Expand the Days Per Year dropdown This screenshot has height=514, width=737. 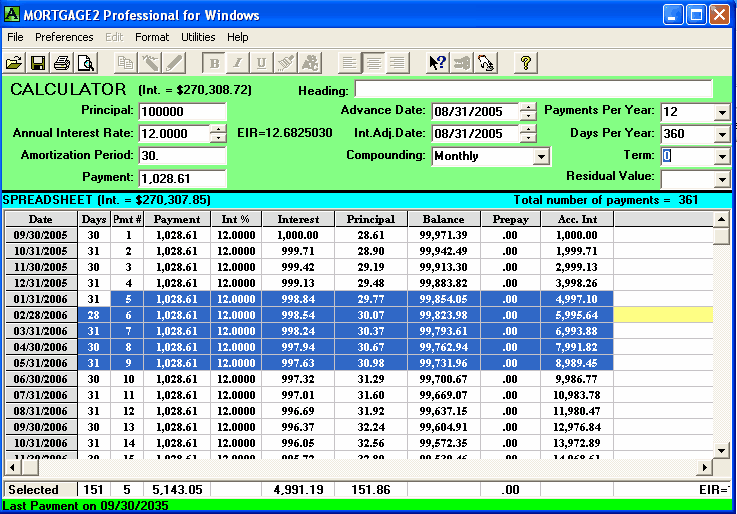point(722,134)
